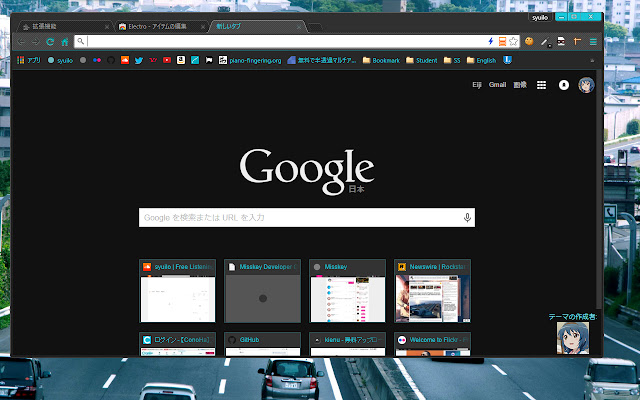Screen dimensions: 640x400
Task: Open piano-fingering.org bookmark
Action: [x=250, y=60]
